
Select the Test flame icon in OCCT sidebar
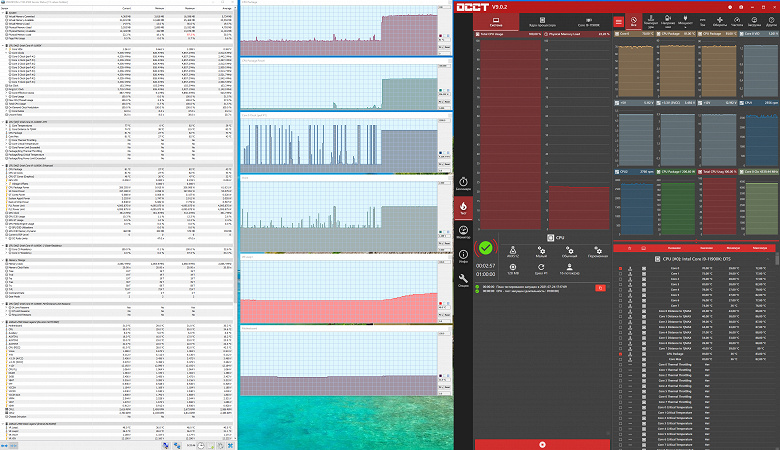463,208
